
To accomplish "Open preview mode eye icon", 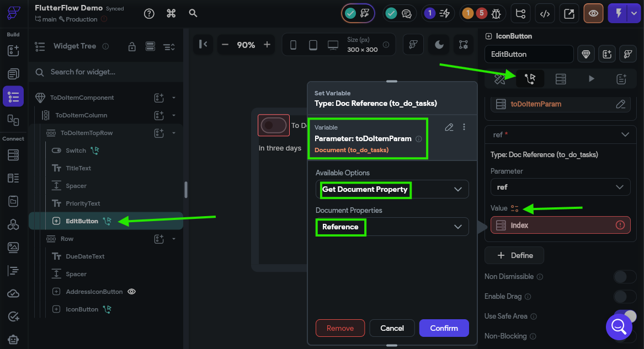I will pyautogui.click(x=593, y=14).
